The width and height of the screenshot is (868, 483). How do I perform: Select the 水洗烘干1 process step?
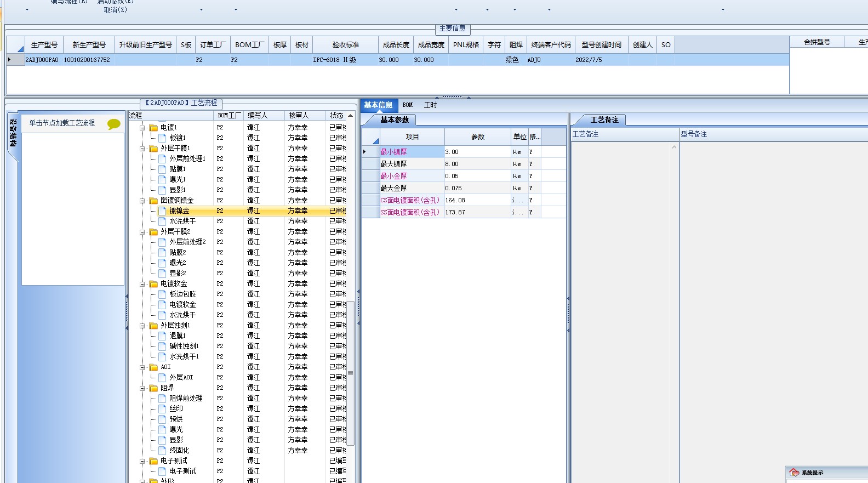[184, 356]
